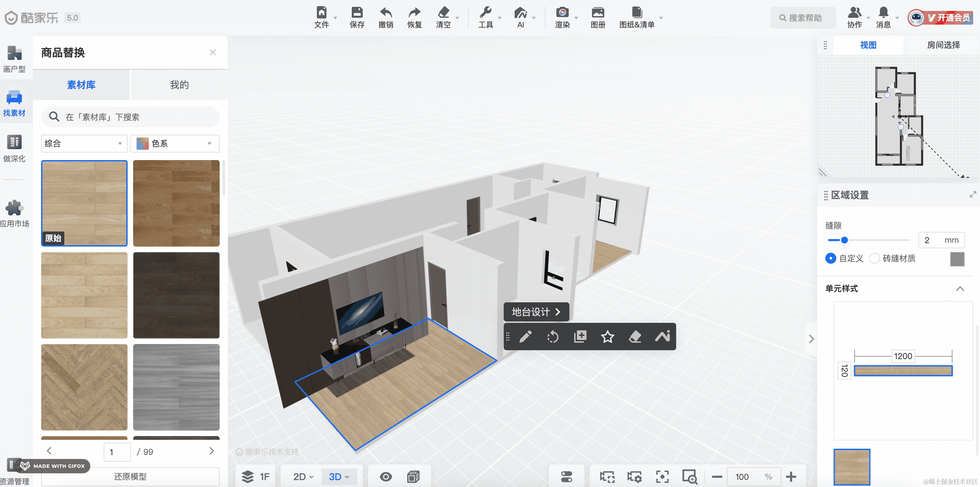Click the 撤销 undo arrow
Screen dimensions: 980x487
click(386, 13)
